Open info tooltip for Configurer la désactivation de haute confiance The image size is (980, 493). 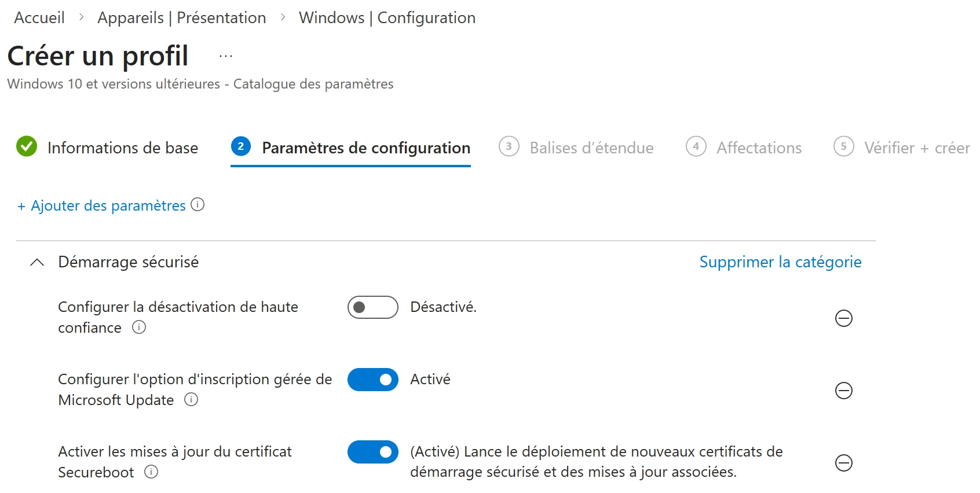click(x=138, y=328)
